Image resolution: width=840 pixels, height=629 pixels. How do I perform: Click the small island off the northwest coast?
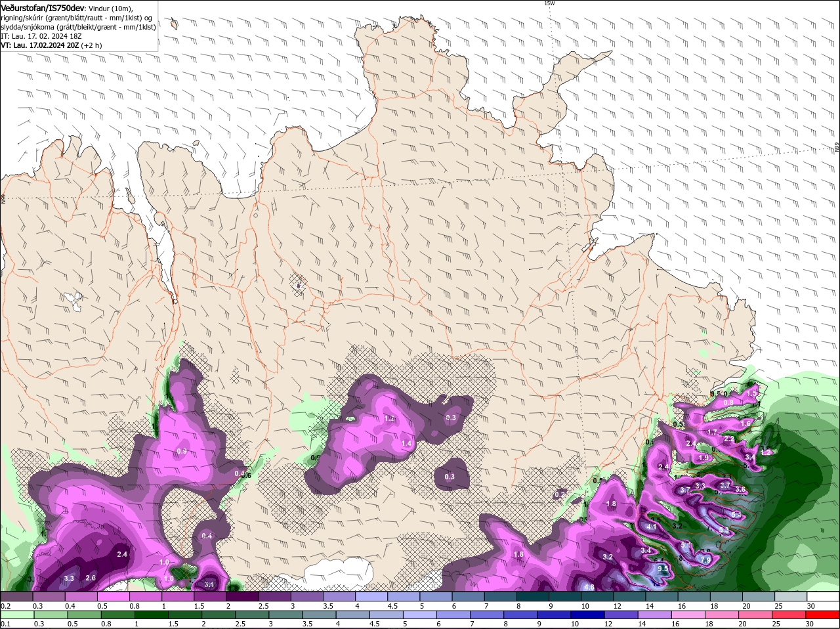[x=175, y=24]
